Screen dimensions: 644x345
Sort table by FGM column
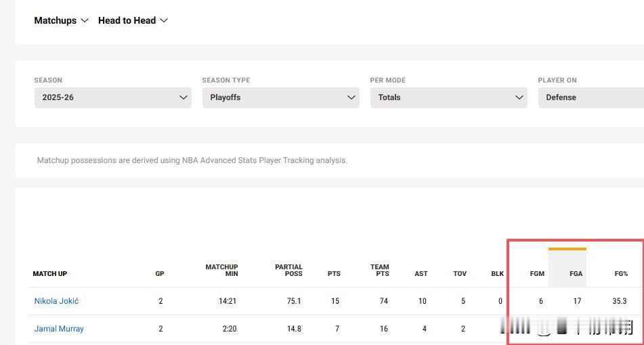[x=537, y=274]
